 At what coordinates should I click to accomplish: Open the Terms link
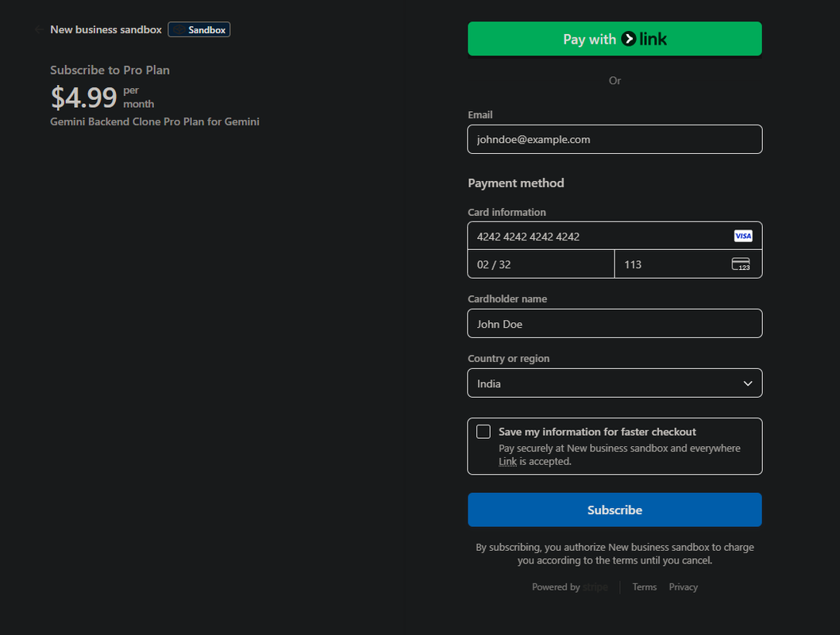(x=645, y=587)
